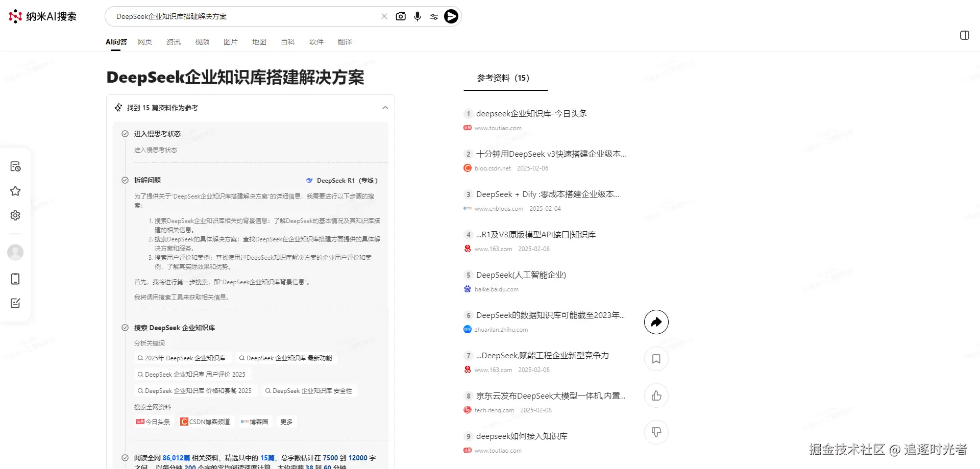The image size is (980, 469).
Task: Open reference DeepSeek,赋能工程企业新型竞争力
Action: pos(543,355)
